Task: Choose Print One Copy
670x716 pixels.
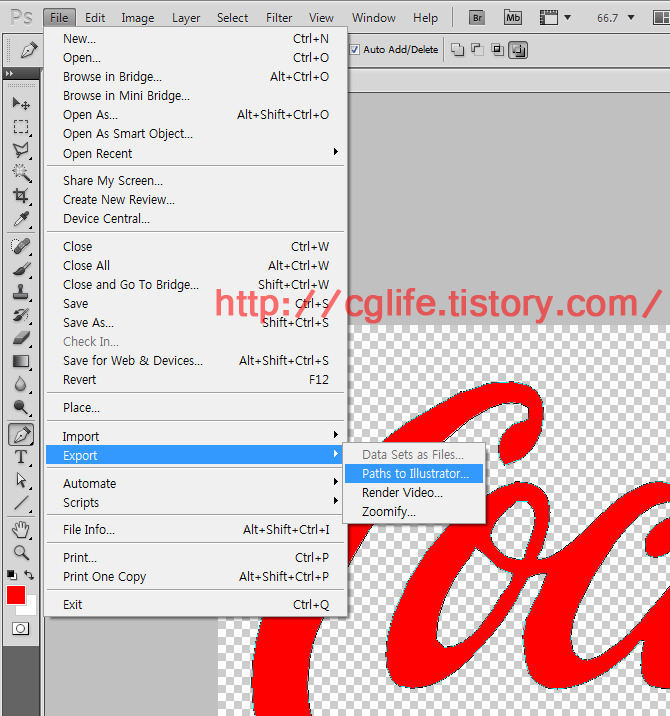Action: point(195,576)
